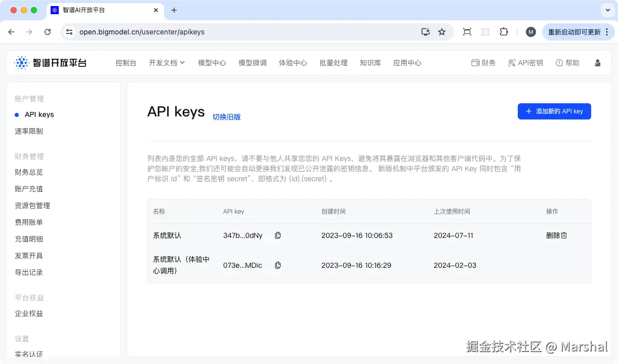Reload the current page
618x364 pixels.
[x=48, y=32]
